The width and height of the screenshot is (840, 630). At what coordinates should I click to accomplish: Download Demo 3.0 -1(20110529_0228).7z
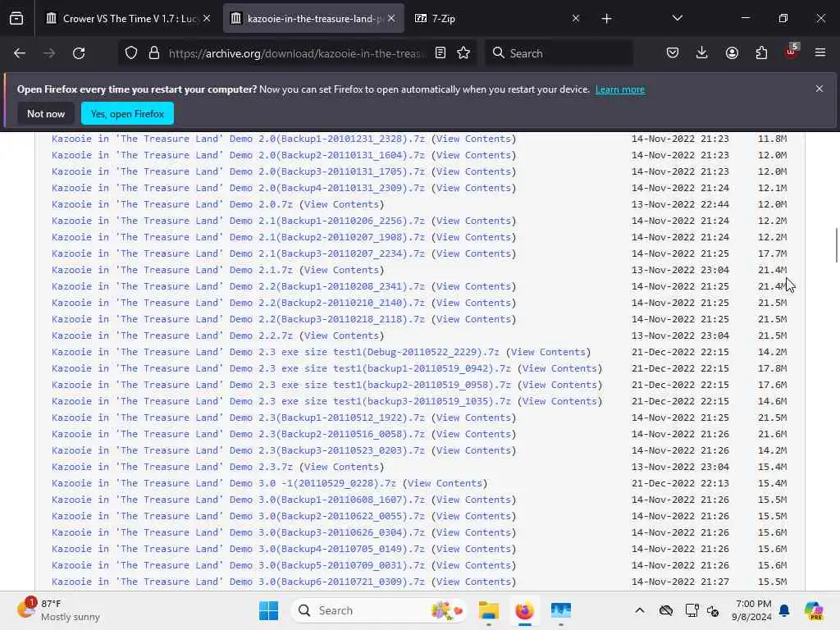224,484
